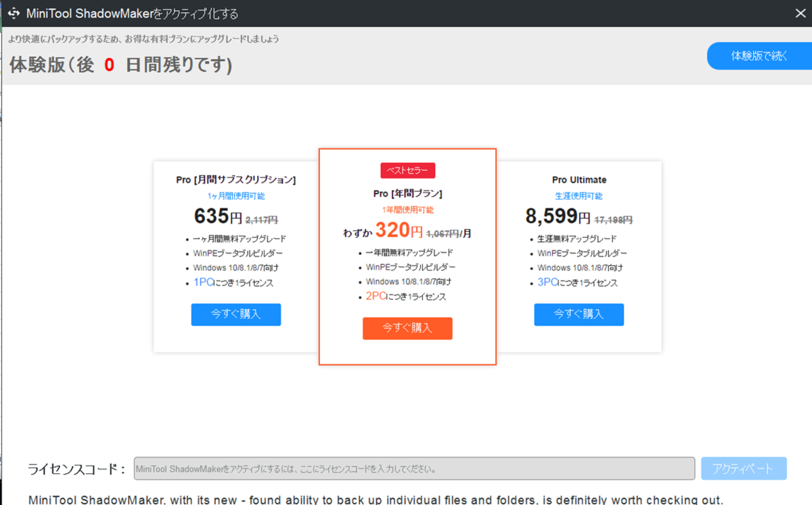Click the 体験版 remaining days heading
The height and width of the screenshot is (505, 812).
[121, 65]
